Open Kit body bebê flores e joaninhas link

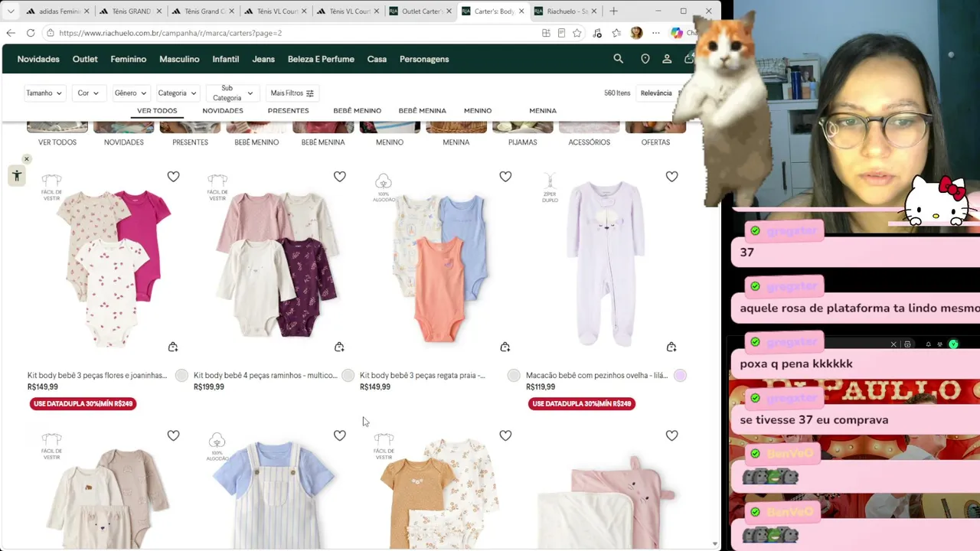97,376
